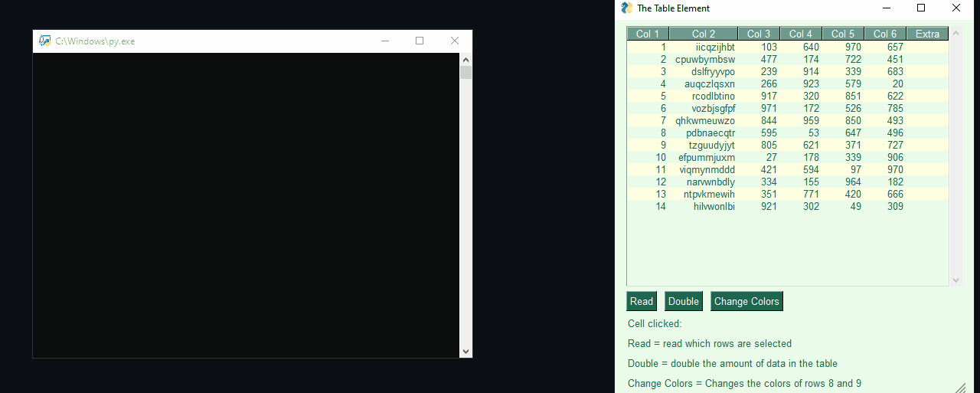Click the Python icon in Table Element titlebar

tap(627, 8)
